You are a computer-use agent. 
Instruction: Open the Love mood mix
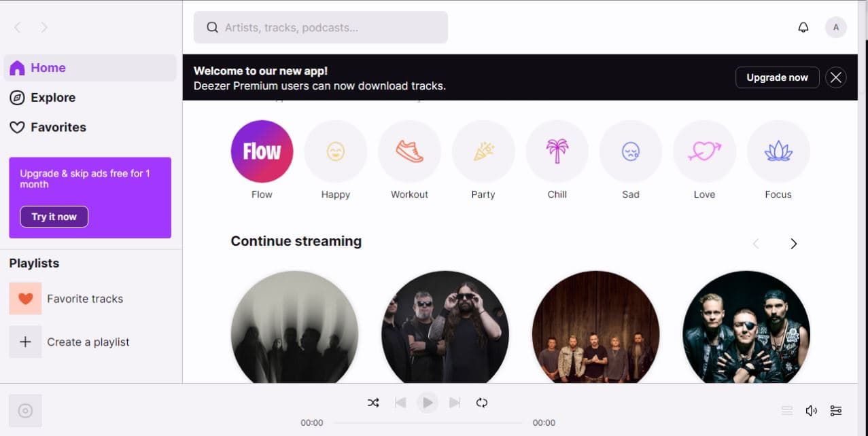click(x=704, y=151)
